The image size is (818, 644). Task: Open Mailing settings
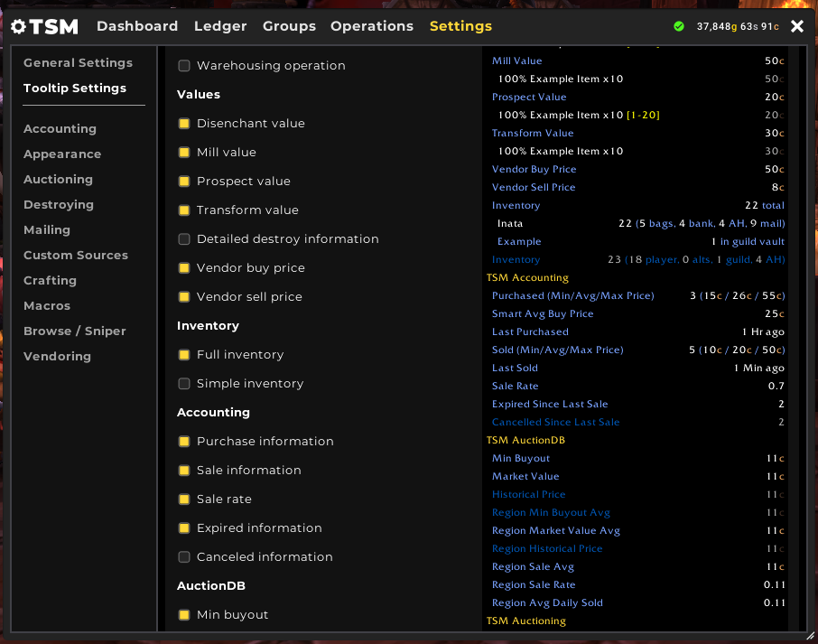47,229
